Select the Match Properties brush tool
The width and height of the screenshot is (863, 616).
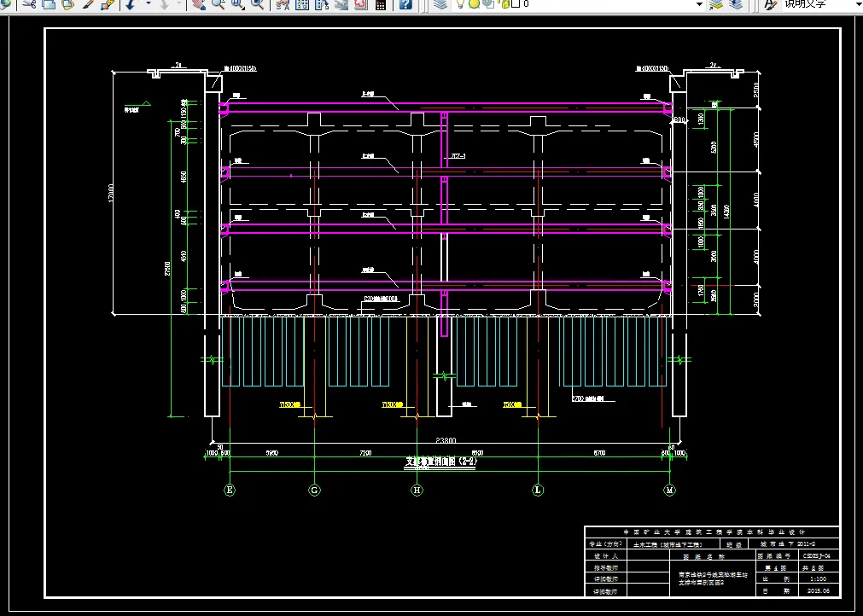coord(88,4)
